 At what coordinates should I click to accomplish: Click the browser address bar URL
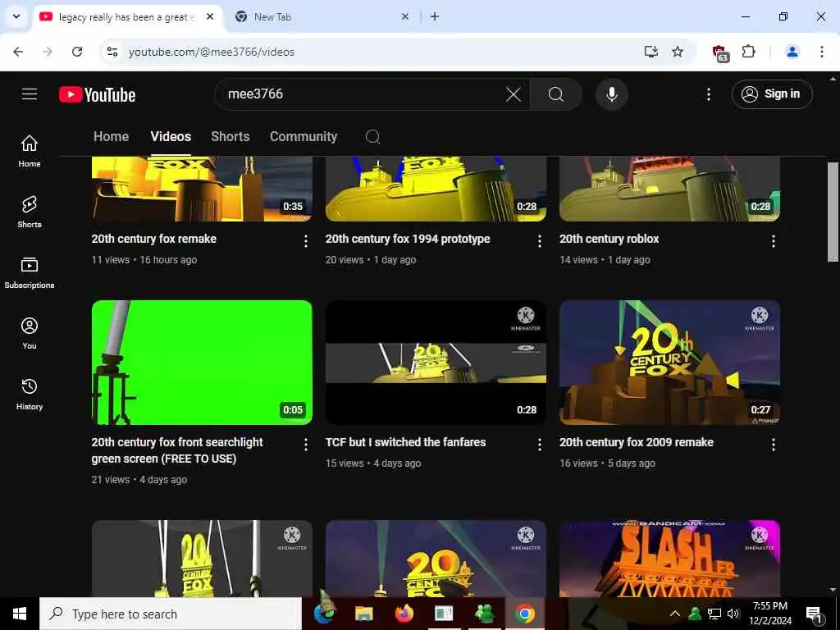[211, 52]
